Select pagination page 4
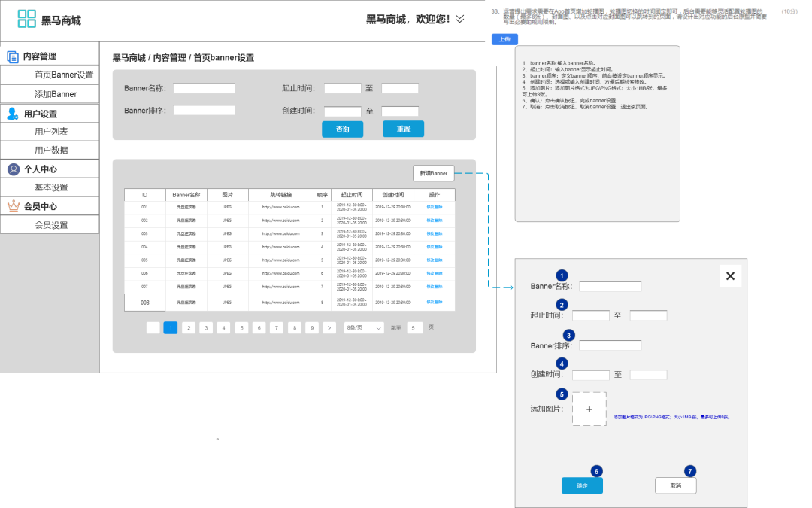The height and width of the screenshot is (508, 812). (x=224, y=327)
